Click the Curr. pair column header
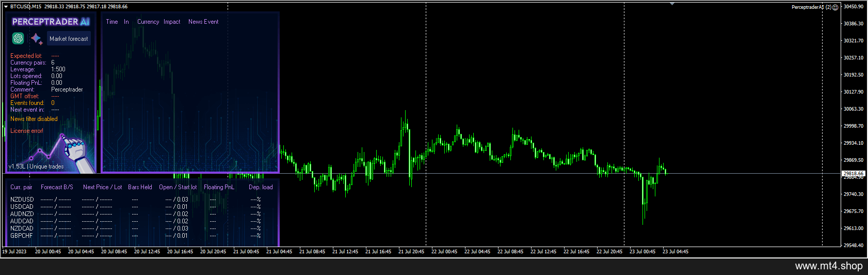868x275 pixels. tap(21, 187)
